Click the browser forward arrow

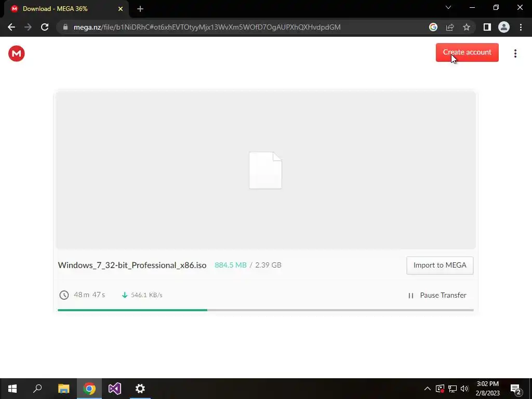[x=28, y=27]
